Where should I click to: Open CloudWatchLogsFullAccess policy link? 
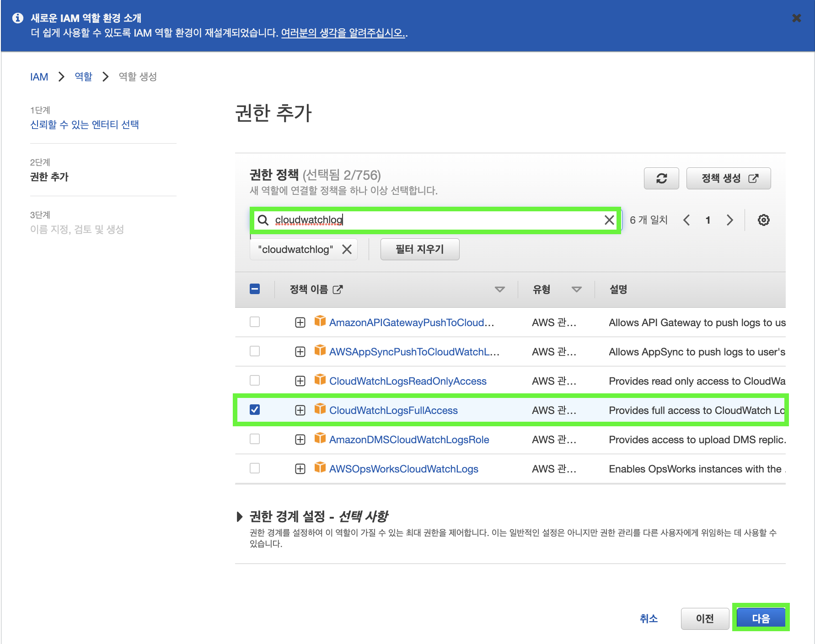(x=393, y=411)
